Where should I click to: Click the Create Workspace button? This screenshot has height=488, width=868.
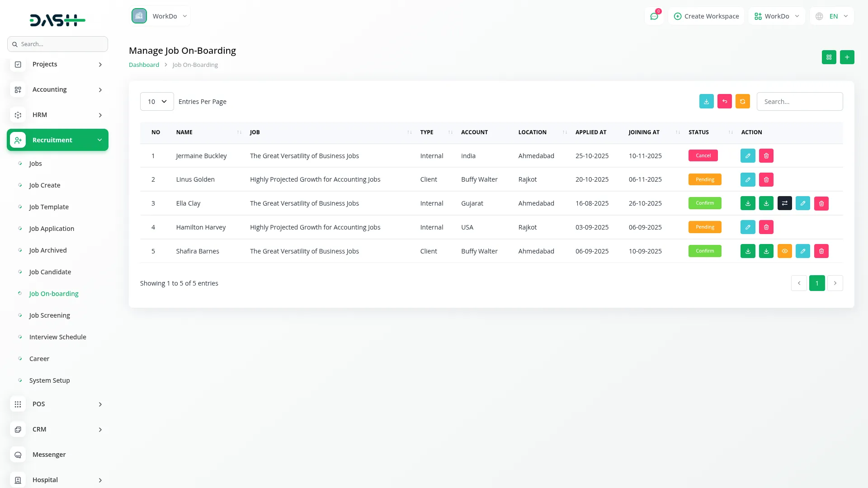[706, 16]
